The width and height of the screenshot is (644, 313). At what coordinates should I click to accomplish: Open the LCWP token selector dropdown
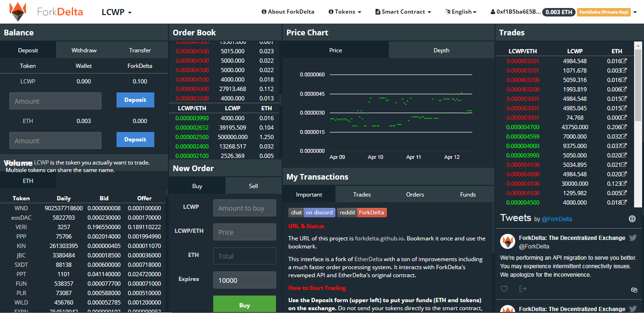tap(117, 12)
